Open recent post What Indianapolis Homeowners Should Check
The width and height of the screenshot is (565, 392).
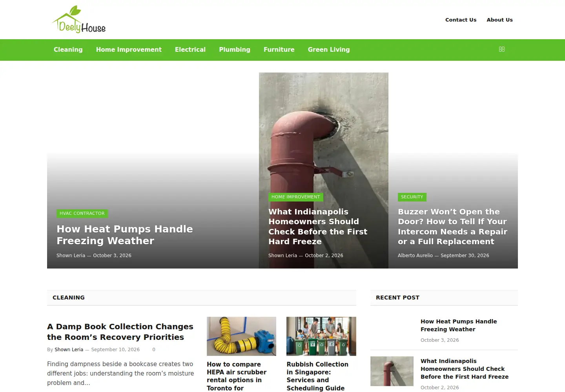tap(465, 369)
